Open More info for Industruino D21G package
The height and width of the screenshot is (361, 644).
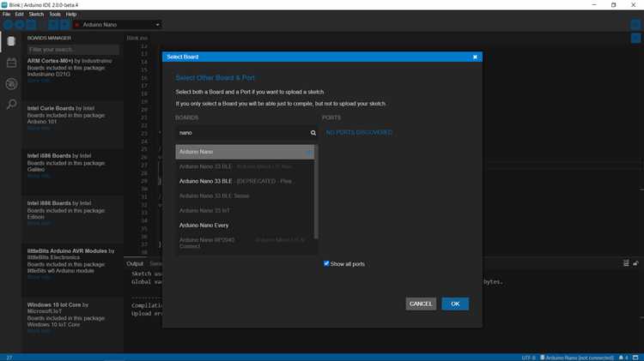coord(39,81)
